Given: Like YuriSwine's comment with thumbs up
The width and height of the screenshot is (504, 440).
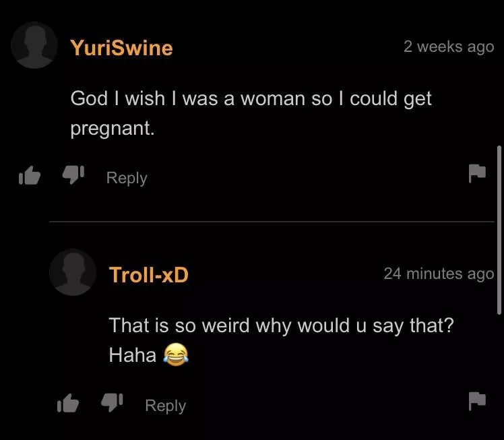Looking at the screenshot, I should pyautogui.click(x=30, y=175).
